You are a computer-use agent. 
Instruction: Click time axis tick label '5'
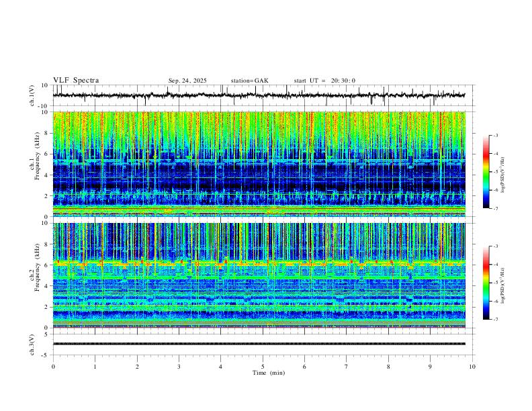pyautogui.click(x=263, y=367)
